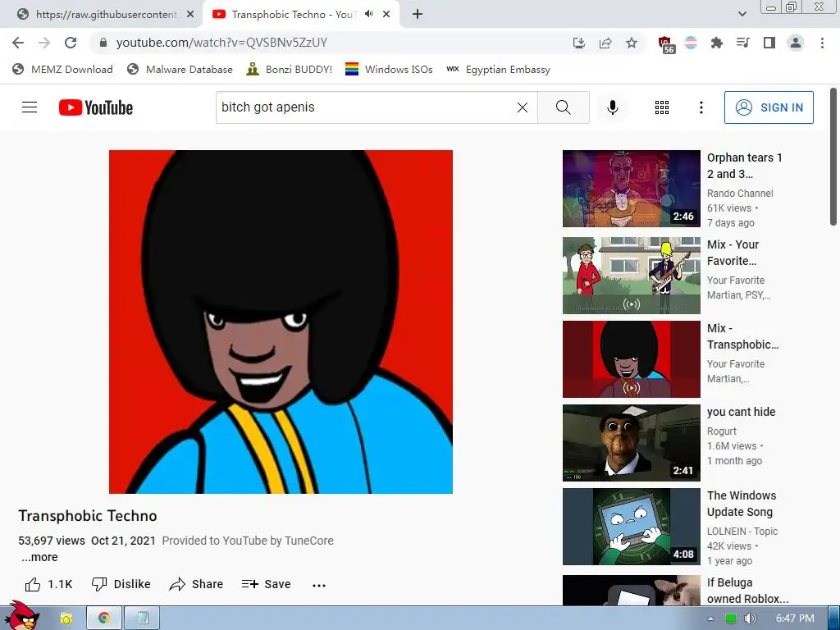
Task: Open the Rogurt channel link
Action: tap(722, 431)
